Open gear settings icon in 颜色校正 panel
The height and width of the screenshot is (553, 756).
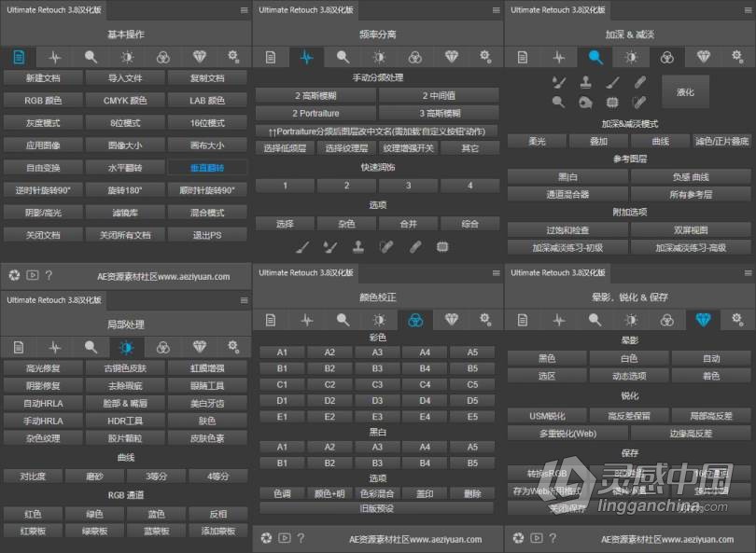[485, 319]
